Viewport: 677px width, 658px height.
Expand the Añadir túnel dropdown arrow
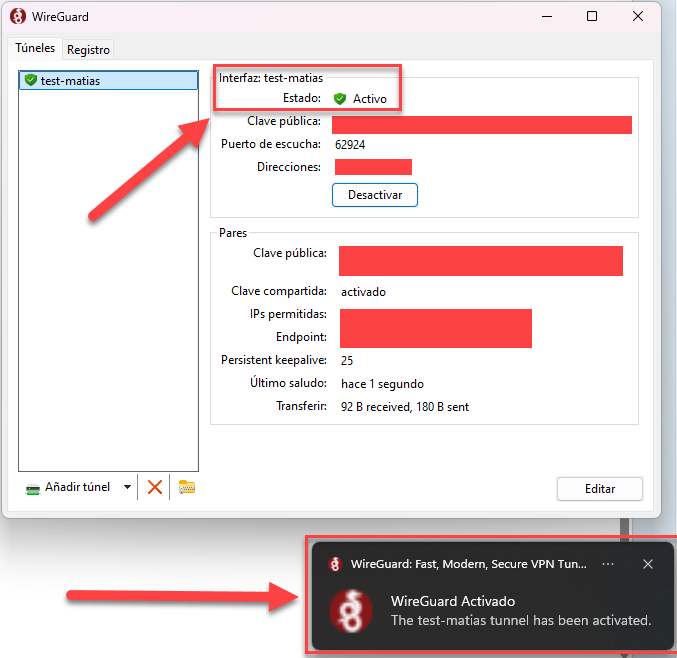pyautogui.click(x=127, y=487)
